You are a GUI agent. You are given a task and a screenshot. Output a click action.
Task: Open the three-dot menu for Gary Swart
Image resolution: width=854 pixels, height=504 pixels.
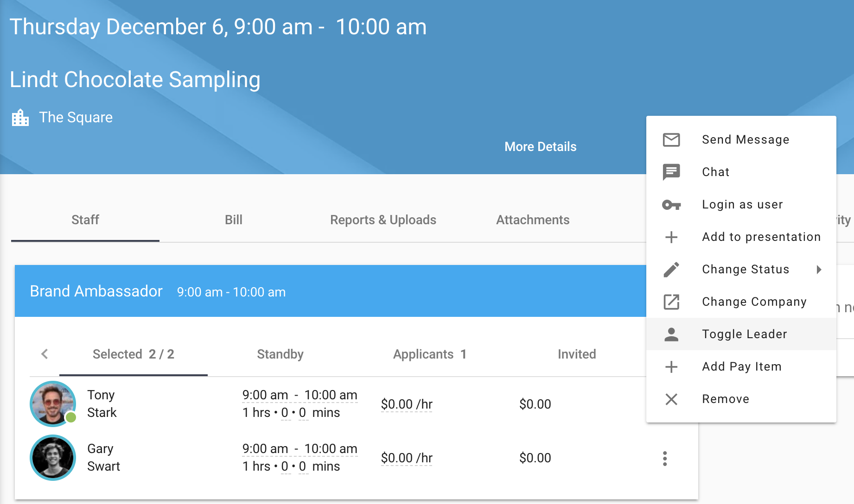click(x=665, y=459)
